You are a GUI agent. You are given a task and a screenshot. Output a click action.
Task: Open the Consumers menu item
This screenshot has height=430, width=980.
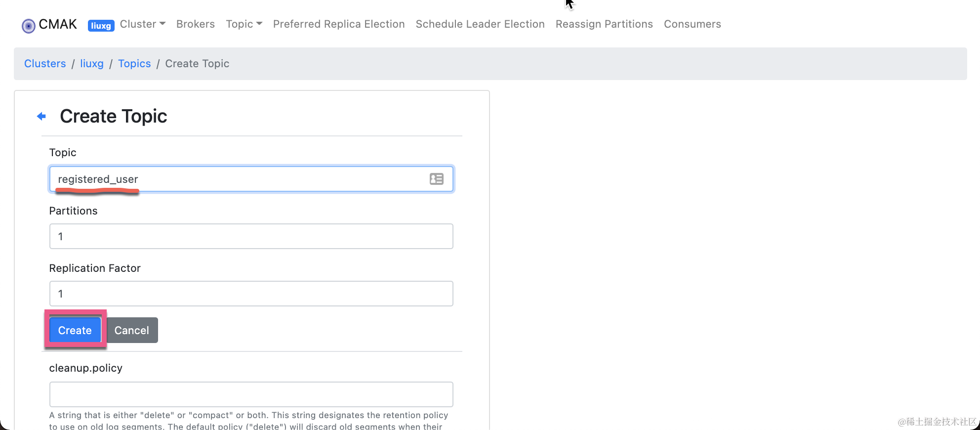(692, 24)
